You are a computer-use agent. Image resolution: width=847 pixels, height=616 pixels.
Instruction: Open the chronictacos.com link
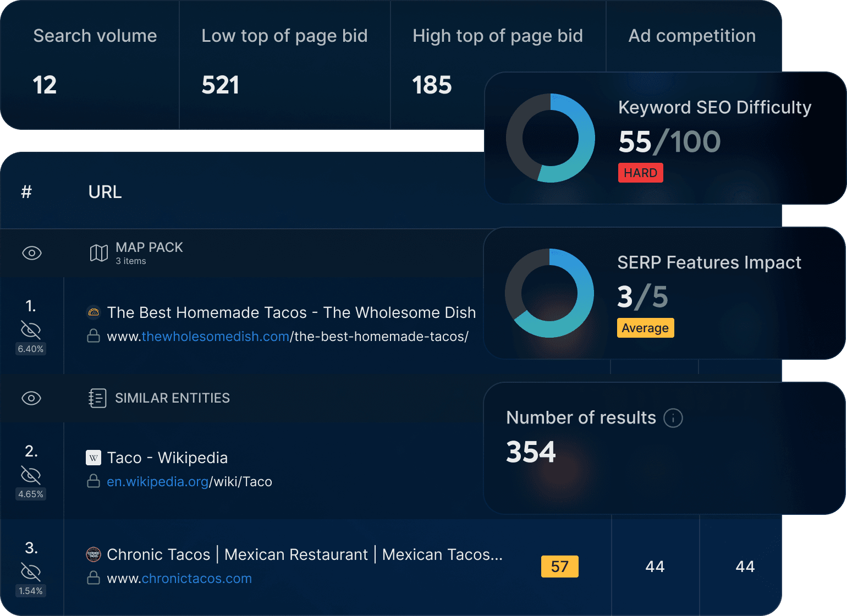pos(196,578)
